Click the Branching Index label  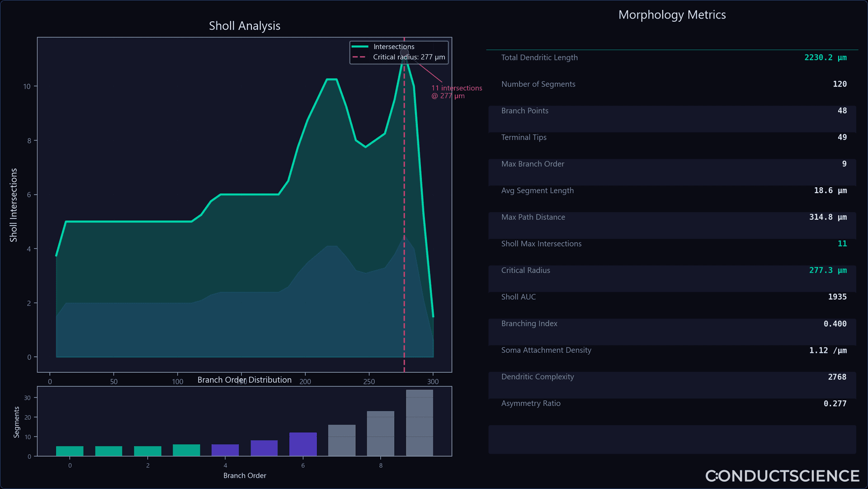coord(529,324)
